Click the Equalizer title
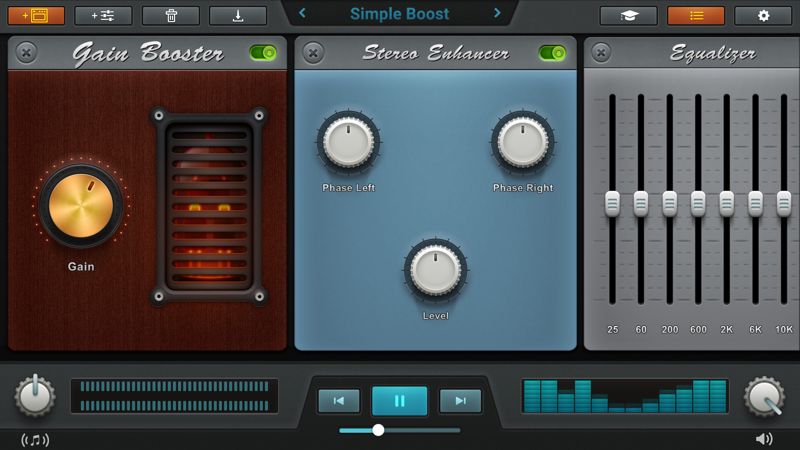 (x=713, y=53)
